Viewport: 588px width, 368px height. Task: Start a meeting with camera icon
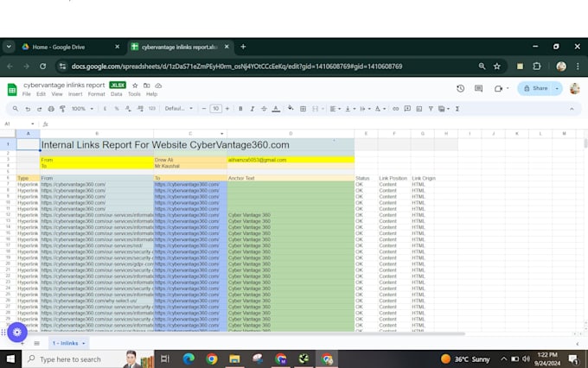click(498, 88)
